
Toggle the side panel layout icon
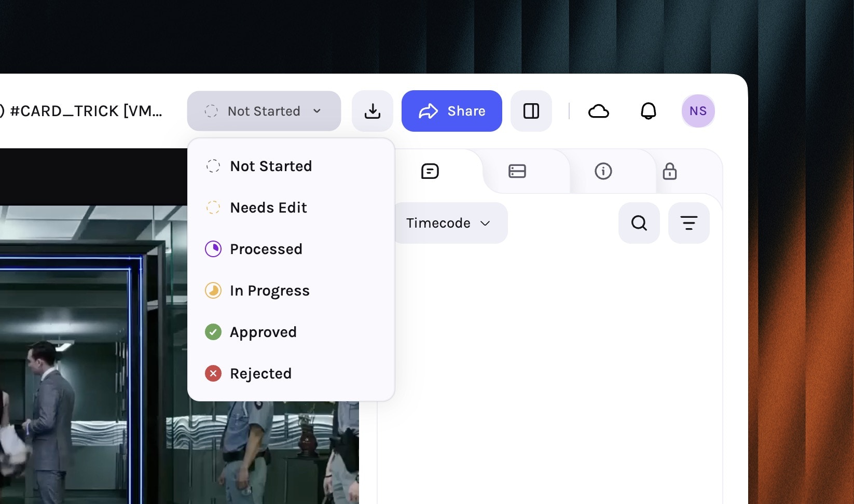point(531,111)
